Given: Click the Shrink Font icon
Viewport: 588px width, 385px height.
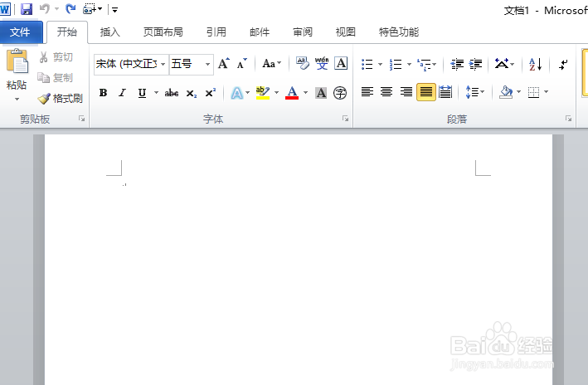Looking at the screenshot, I should pos(242,63).
